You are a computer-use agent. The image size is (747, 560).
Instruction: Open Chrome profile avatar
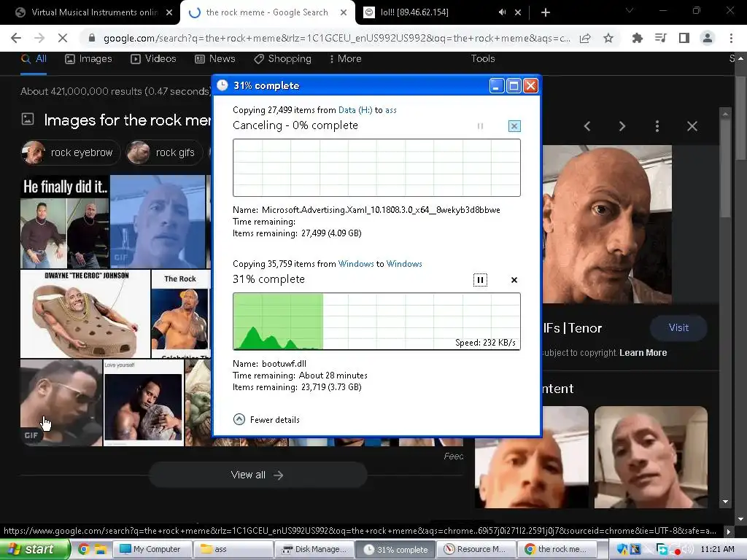(708, 38)
